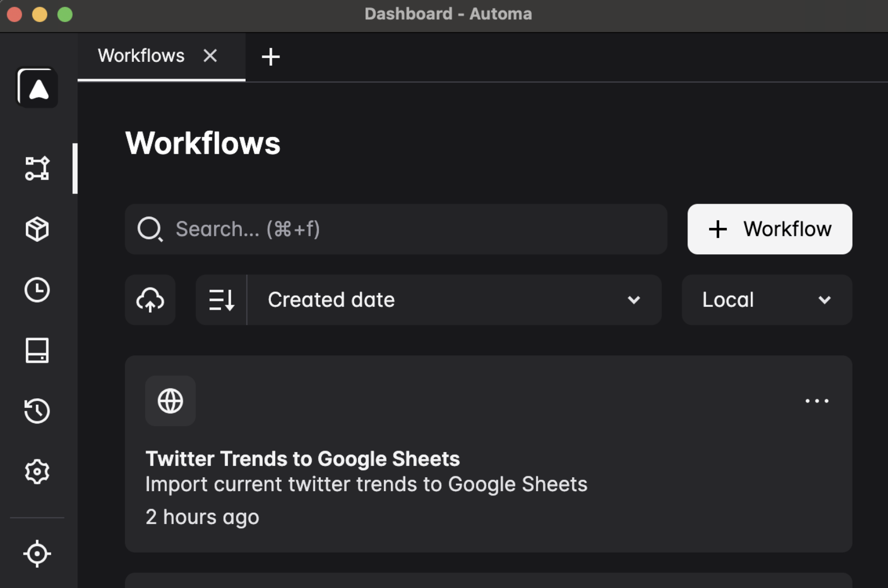
Task: Expand the Local workflows dropdown
Action: click(x=767, y=300)
